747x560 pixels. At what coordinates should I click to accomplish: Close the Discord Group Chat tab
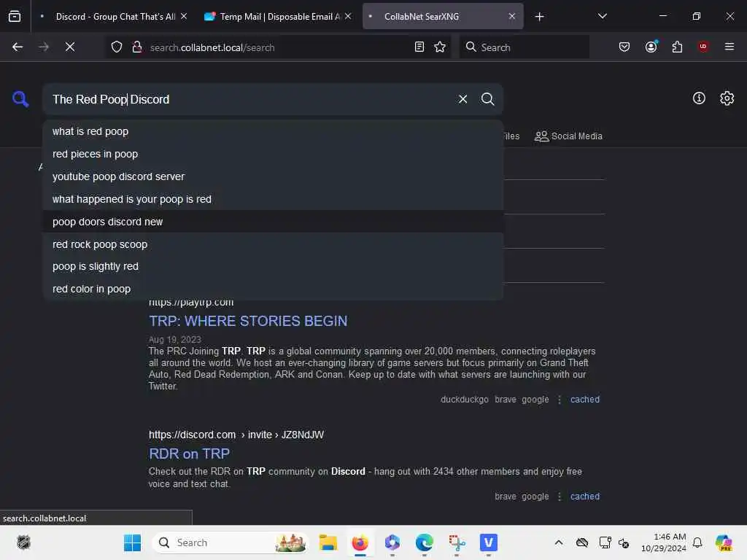coord(184,16)
